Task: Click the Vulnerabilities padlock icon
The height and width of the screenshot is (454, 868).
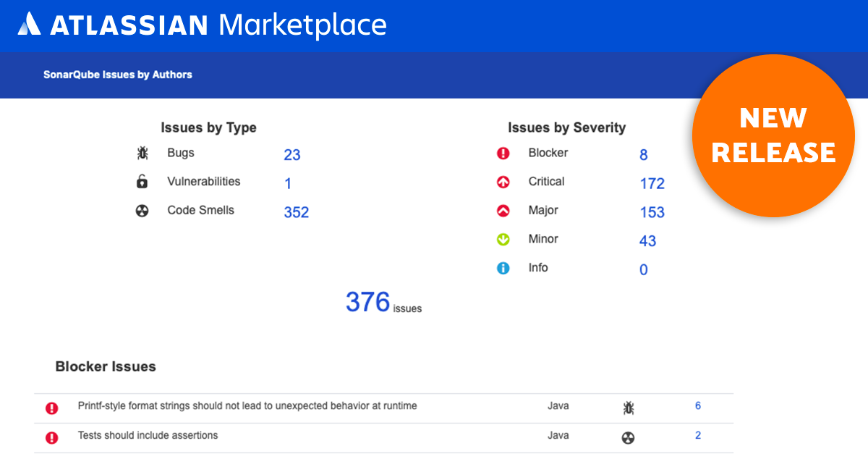Action: [142, 182]
